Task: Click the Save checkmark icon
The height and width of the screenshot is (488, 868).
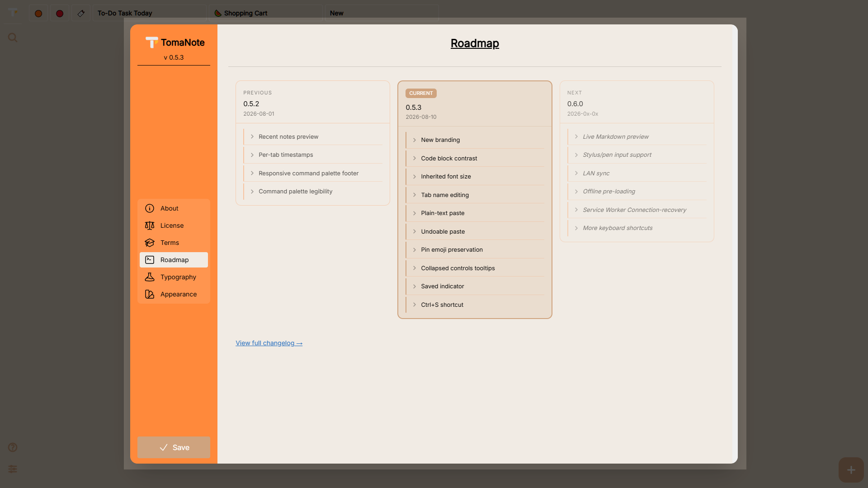Action: (164, 447)
